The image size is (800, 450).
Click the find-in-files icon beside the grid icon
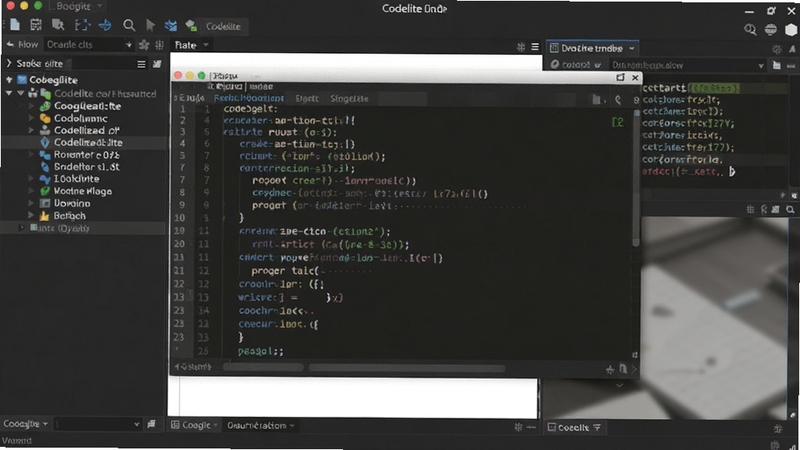click(x=58, y=24)
